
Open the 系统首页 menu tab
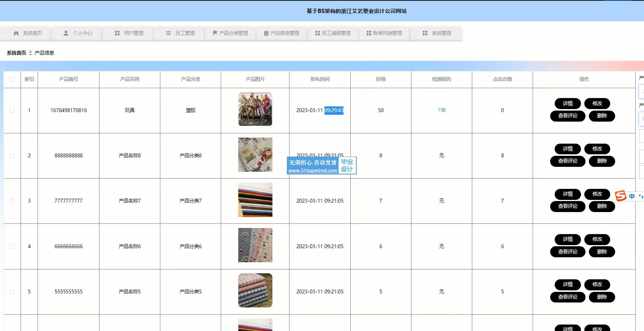pos(26,33)
